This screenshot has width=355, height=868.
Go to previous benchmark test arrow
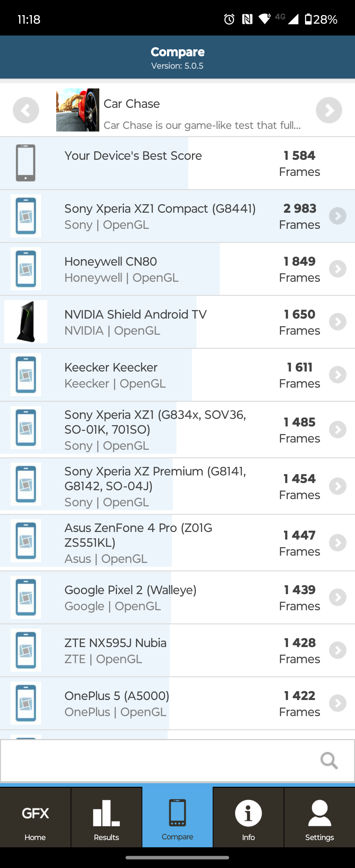[26, 110]
